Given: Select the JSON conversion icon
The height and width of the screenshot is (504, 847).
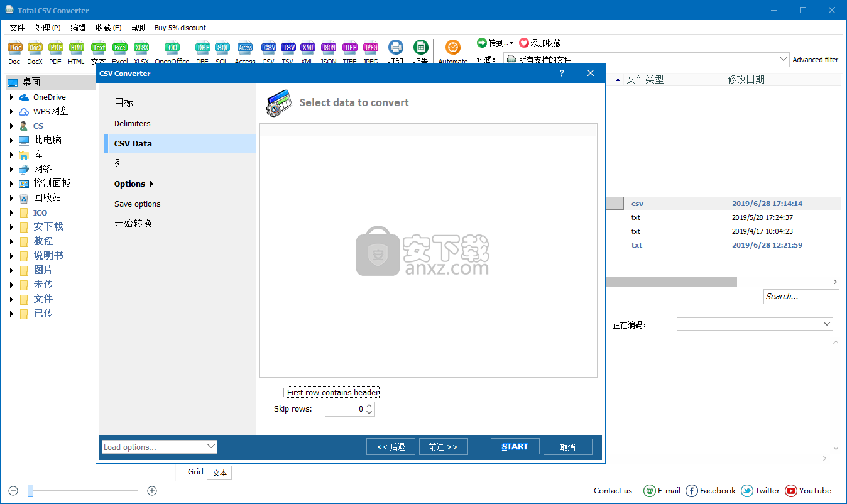Looking at the screenshot, I should coord(329,48).
